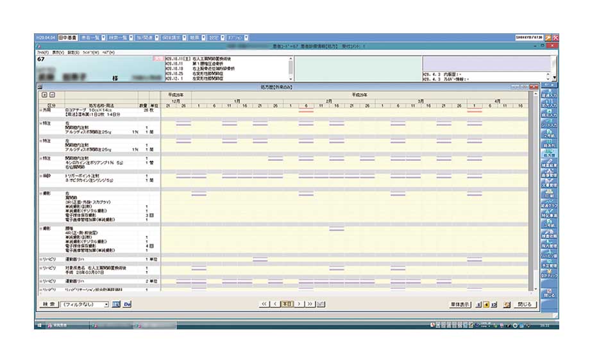590x364 pixels.
Task: Click the collapse-all minus button above 区分
Action: coord(52,95)
